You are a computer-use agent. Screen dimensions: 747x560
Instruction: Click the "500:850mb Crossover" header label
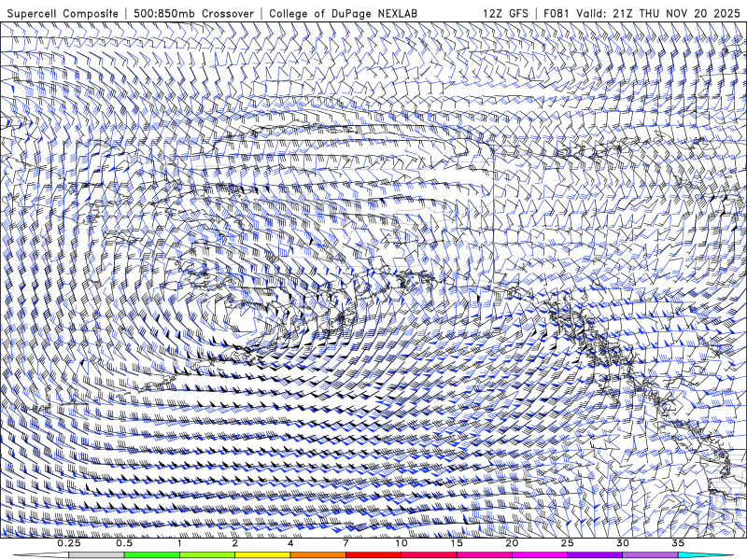click(x=194, y=13)
